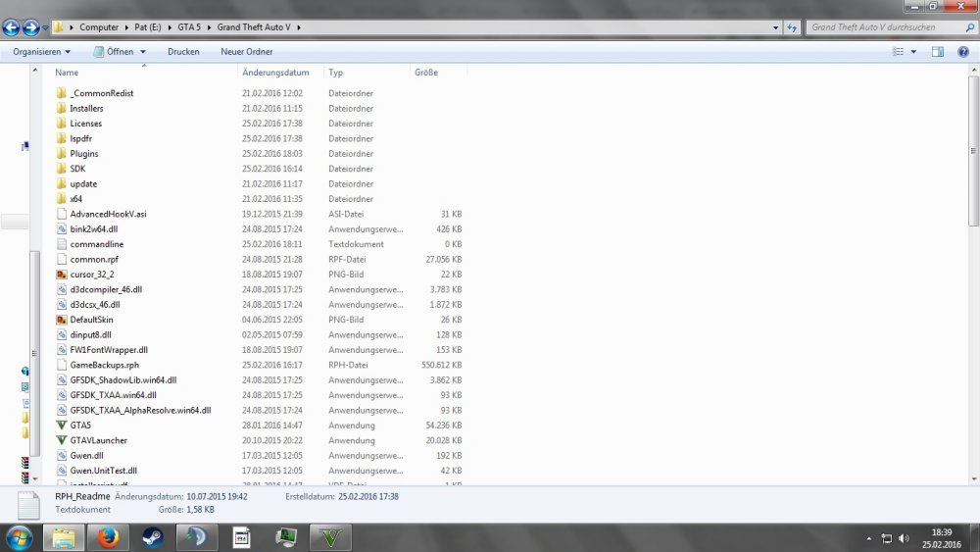Expand arrow after Grand Theft Auto V breadcrumb

pyautogui.click(x=299, y=27)
